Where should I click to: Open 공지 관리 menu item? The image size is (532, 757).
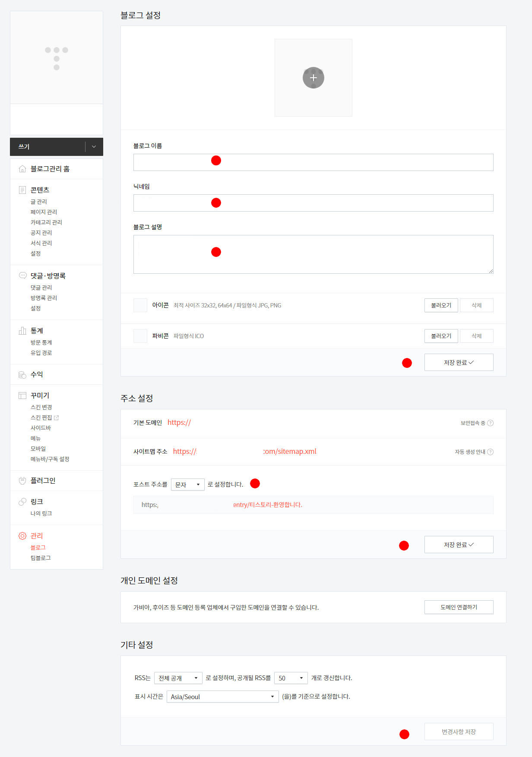point(41,233)
